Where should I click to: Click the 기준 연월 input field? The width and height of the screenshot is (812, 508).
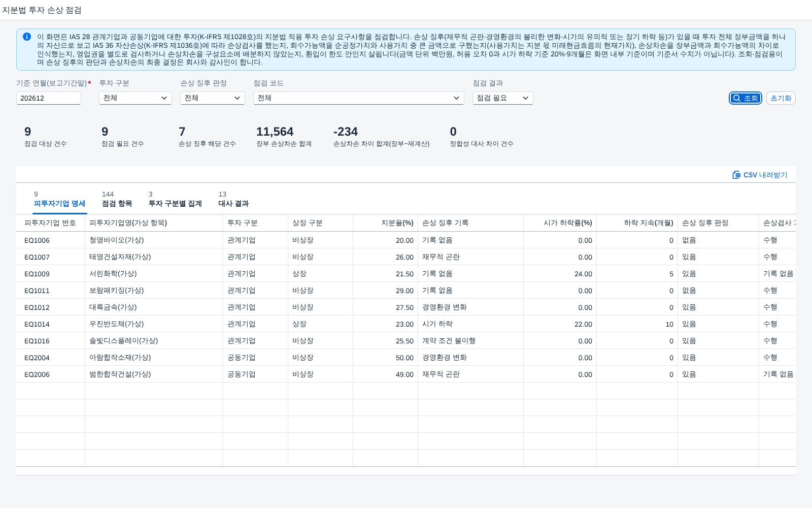pos(49,98)
